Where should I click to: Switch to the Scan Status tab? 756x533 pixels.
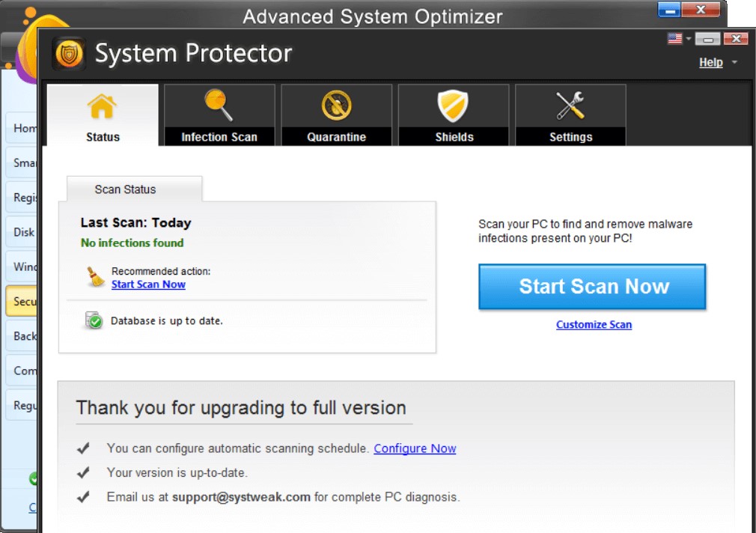coord(124,189)
